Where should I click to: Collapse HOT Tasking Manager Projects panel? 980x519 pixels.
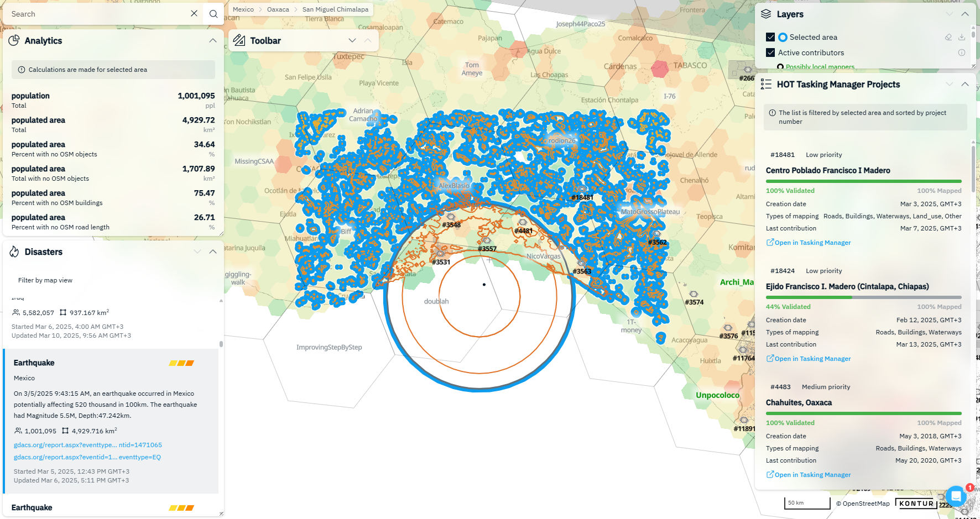[x=965, y=84]
